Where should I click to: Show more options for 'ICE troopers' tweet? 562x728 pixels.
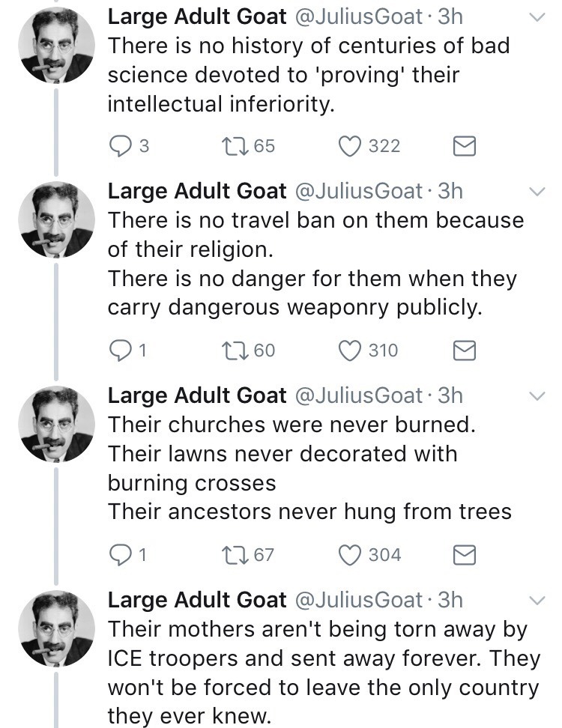(537, 600)
